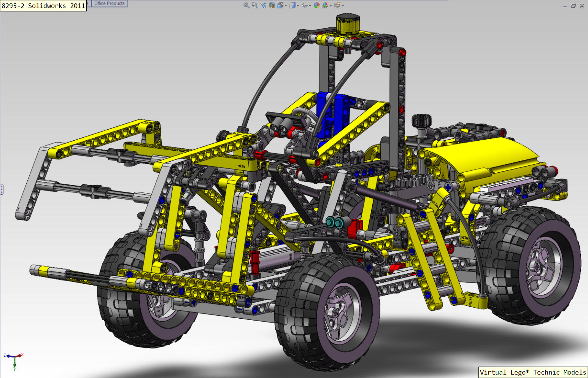
Task: Return to the Previous View
Action: 264,5
